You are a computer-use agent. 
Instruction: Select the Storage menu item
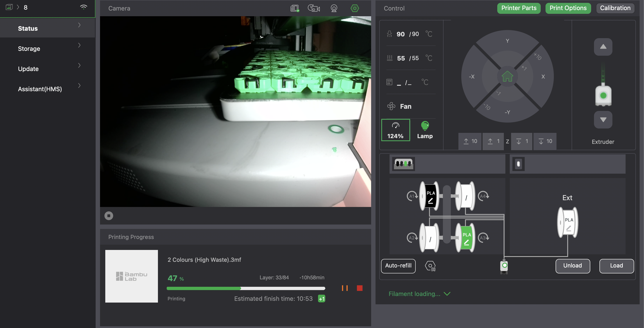coord(48,48)
